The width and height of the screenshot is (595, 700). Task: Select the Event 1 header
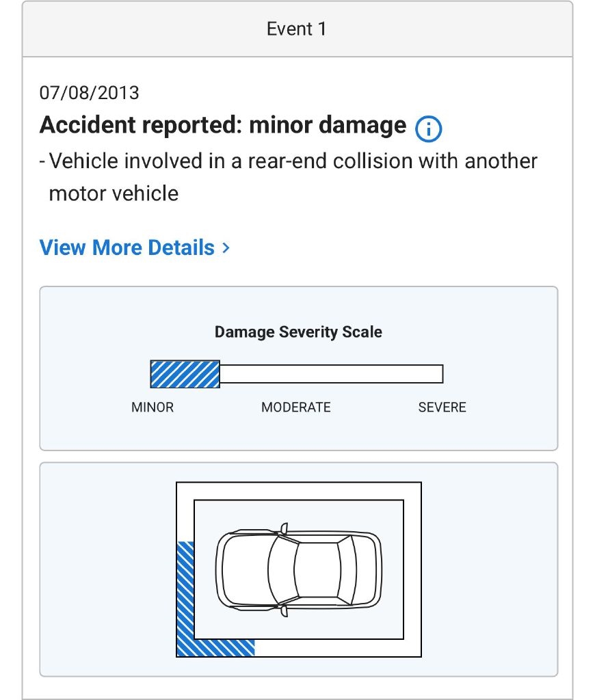point(297,29)
